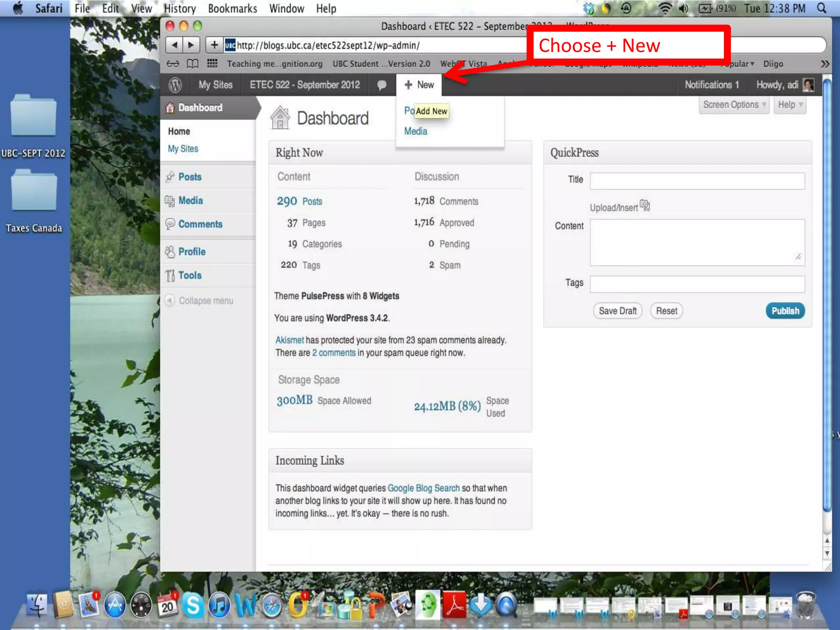Expand the Help dropdown tab
Viewport: 840px width, 630px height.
[x=790, y=105]
